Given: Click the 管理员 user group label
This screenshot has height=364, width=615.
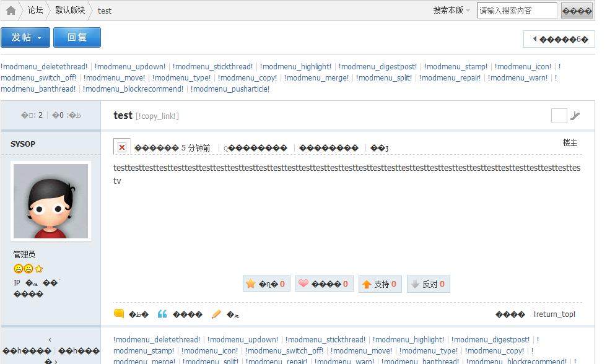Looking at the screenshot, I should coord(24,254).
